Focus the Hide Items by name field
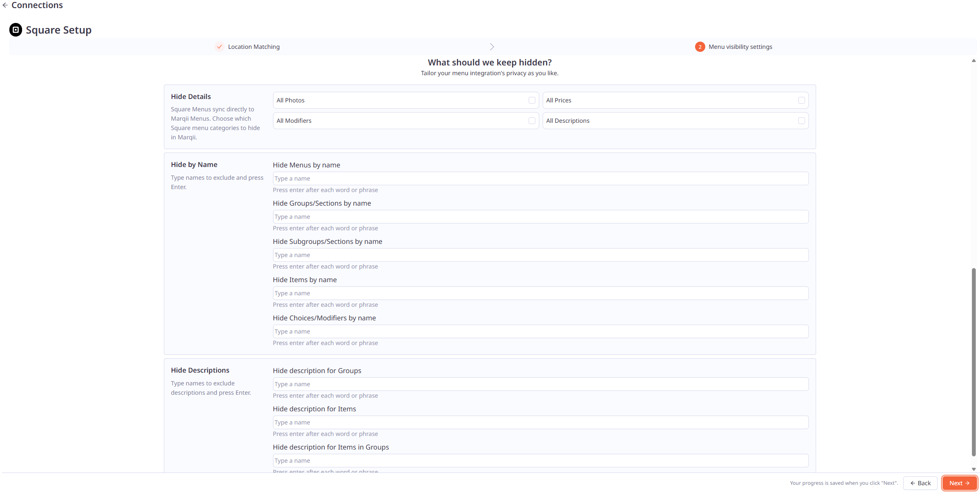980x495 pixels. click(541, 293)
